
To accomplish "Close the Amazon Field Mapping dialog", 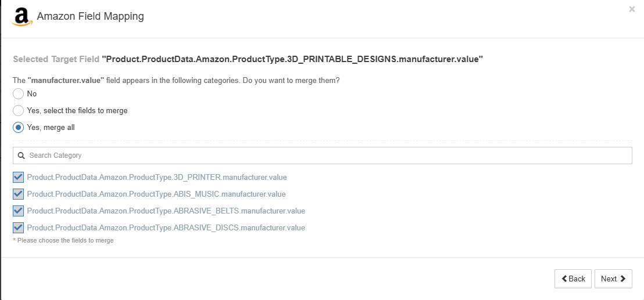I will pyautogui.click(x=632, y=9).
